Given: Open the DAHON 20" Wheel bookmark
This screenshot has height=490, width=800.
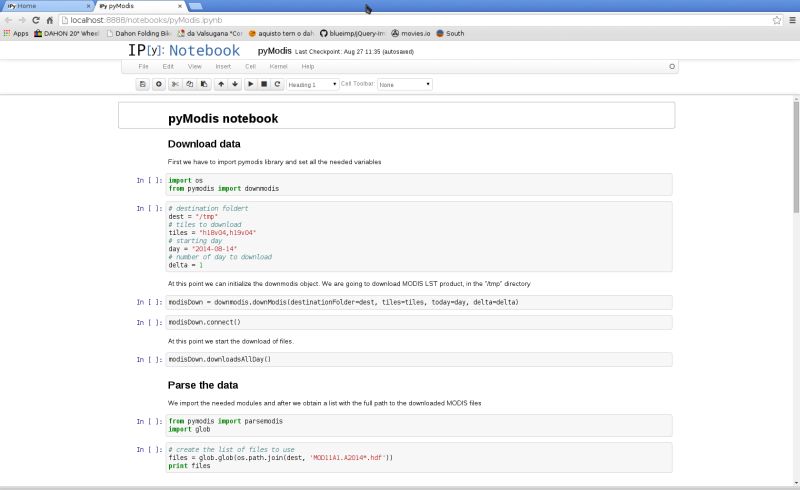Looking at the screenshot, I should [66, 33].
